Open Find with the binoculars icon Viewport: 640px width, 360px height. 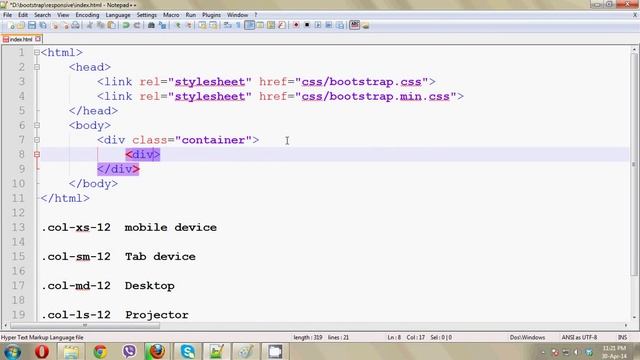coord(151,25)
